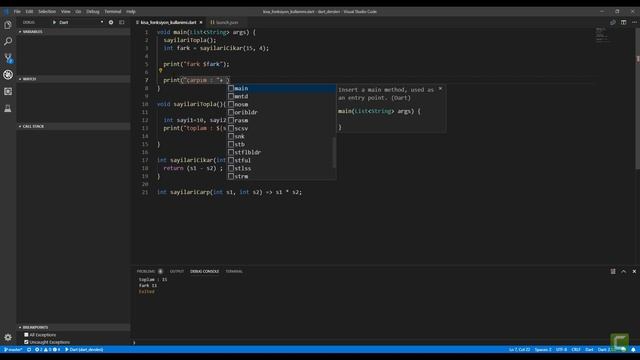Select the 'stlss' suggestion
The image size is (640, 360).
click(281, 169)
